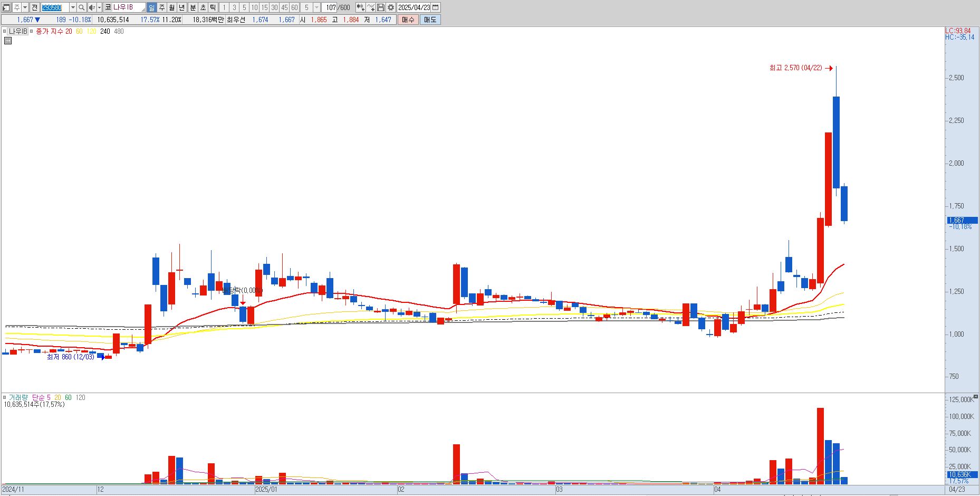Select the 분 minute period

click(x=193, y=7)
